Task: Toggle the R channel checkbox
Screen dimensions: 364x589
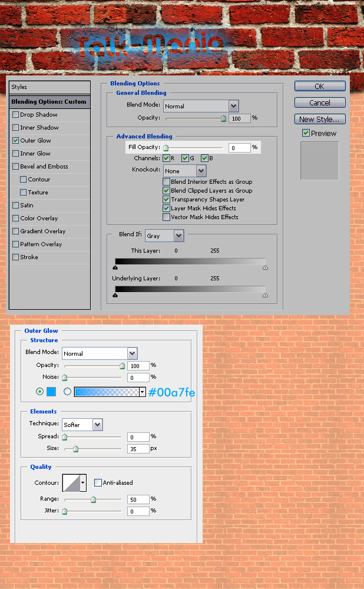Action: pyautogui.click(x=167, y=158)
